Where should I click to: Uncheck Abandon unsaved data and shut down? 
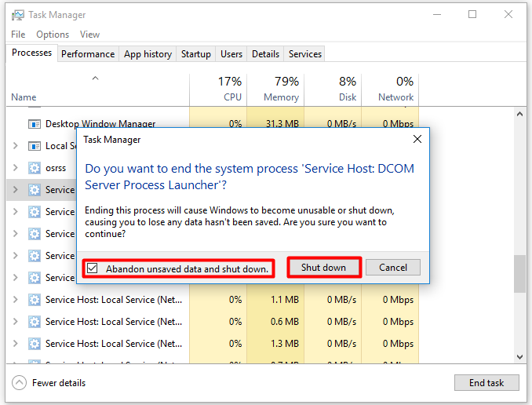pyautogui.click(x=93, y=268)
